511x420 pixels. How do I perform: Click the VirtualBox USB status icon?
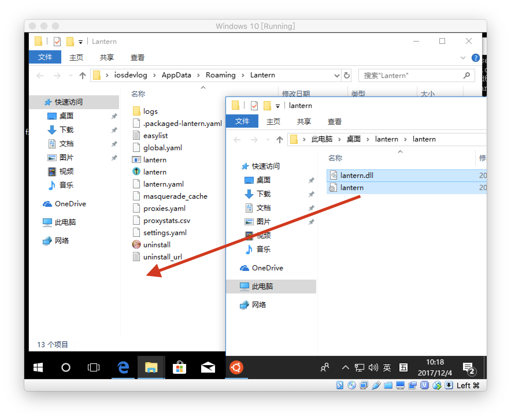click(376, 385)
